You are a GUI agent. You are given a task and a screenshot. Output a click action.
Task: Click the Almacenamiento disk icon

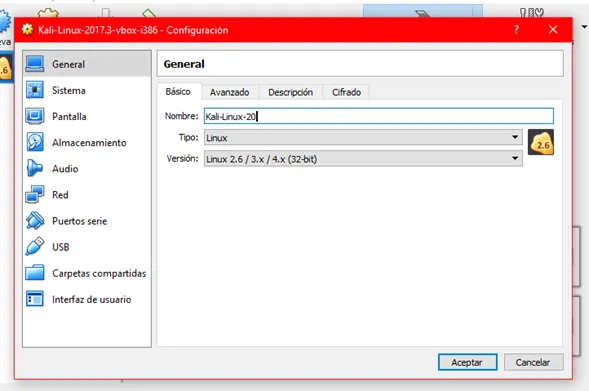point(35,142)
